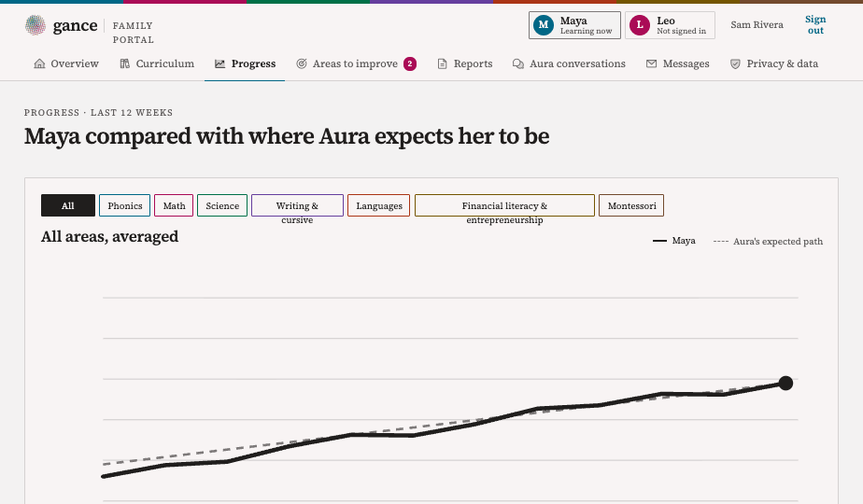Click the Areas to improve badge showing 2
The width and height of the screenshot is (863, 504).
[410, 63]
